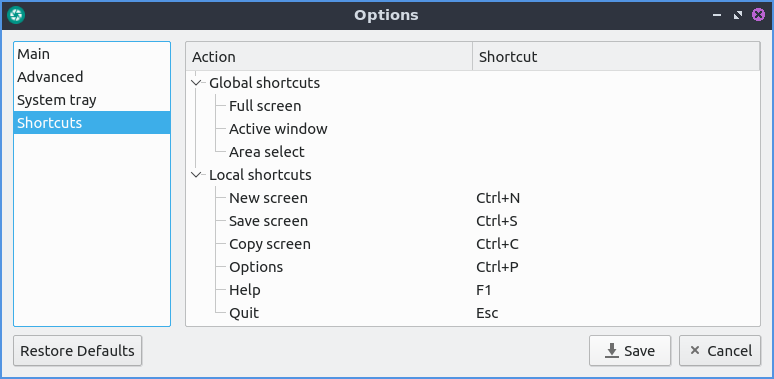
Task: Select the Area select shortcut row
Action: [x=473, y=152]
